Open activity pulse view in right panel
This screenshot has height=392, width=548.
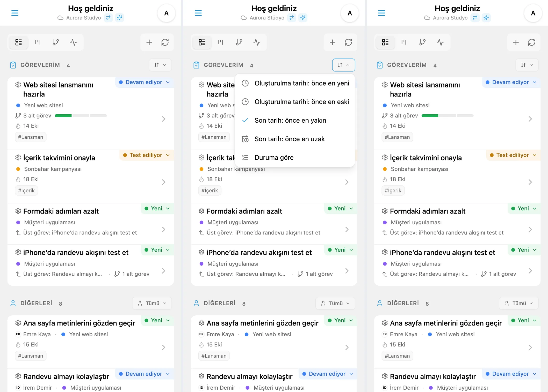click(x=440, y=42)
